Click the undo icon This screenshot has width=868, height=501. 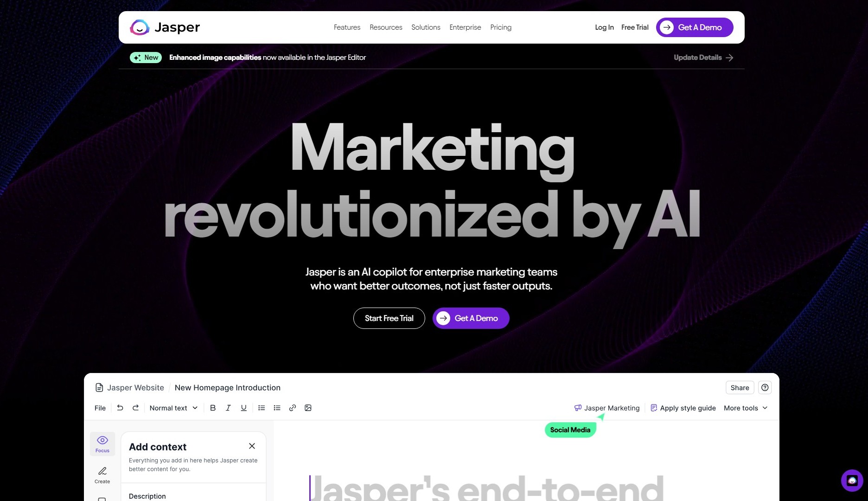coord(120,408)
